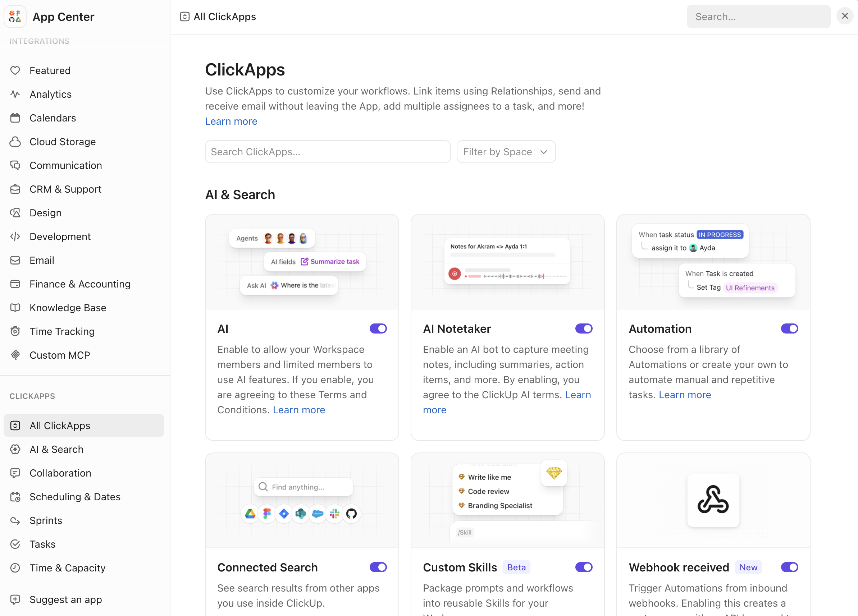Click the All ClickApps header icon
The width and height of the screenshot is (858, 616).
pos(184,17)
